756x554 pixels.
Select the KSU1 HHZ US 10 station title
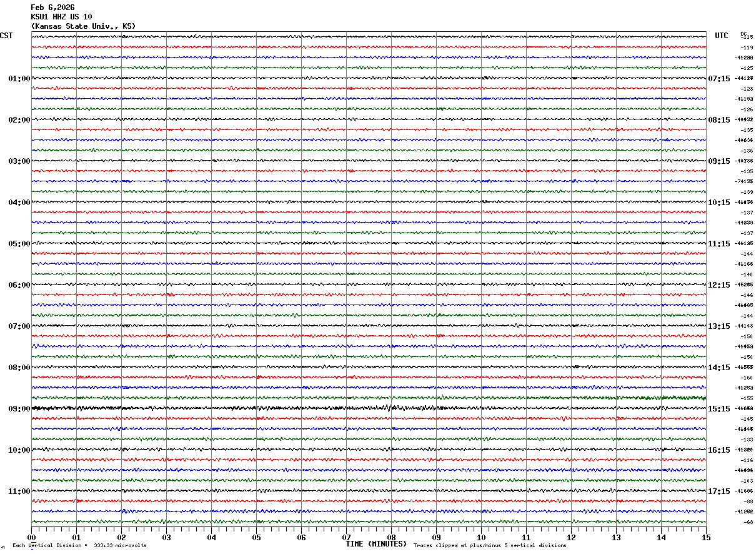coord(61,17)
